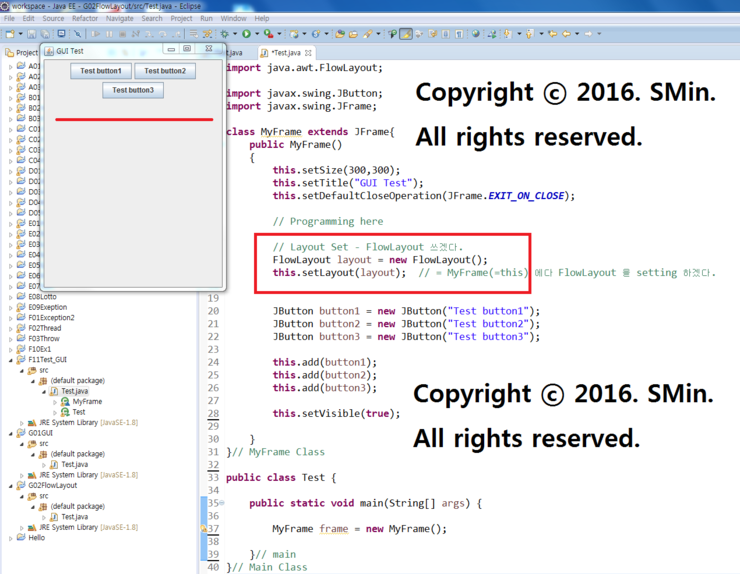Viewport: 740px width, 574px height.
Task: Click the Debug bug icon
Action: [x=224, y=34]
